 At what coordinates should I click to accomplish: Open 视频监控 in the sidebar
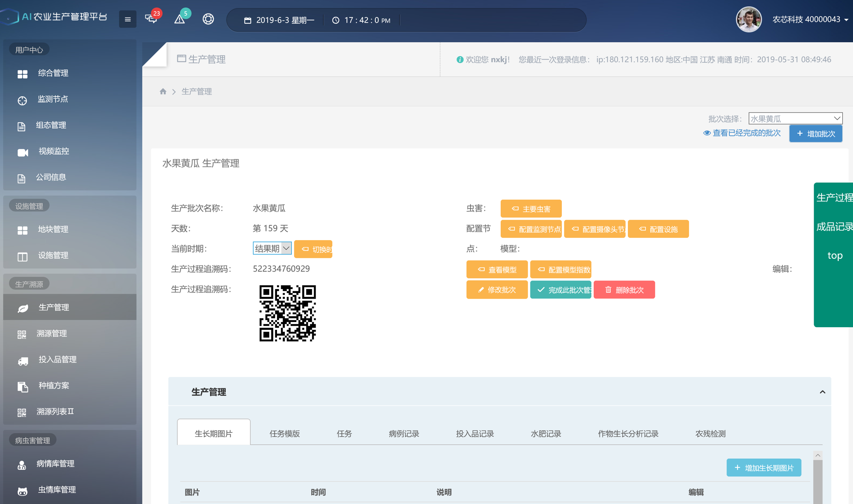pos(54,151)
